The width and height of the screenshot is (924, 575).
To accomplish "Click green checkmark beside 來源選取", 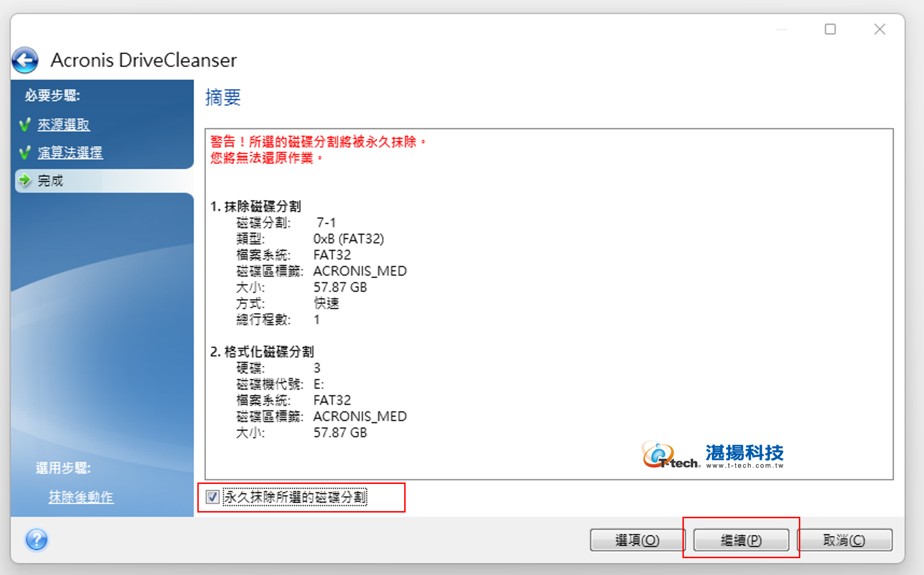I will 25,124.
